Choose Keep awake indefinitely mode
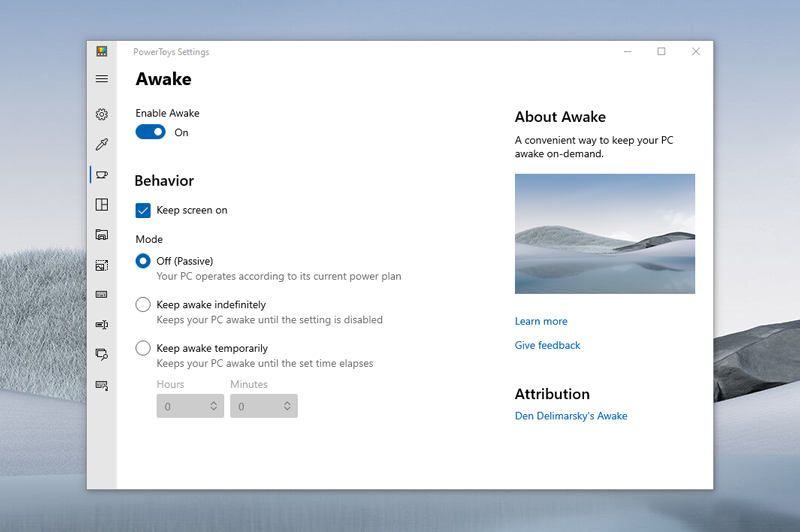 coord(143,304)
